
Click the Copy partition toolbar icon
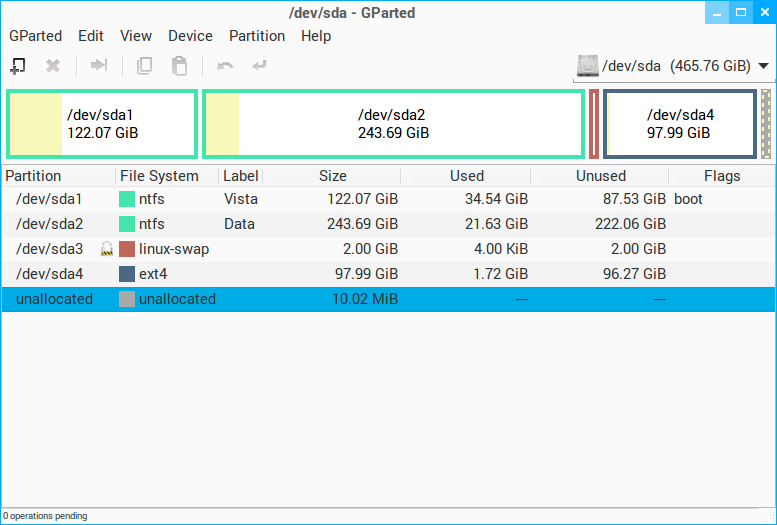pyautogui.click(x=145, y=66)
